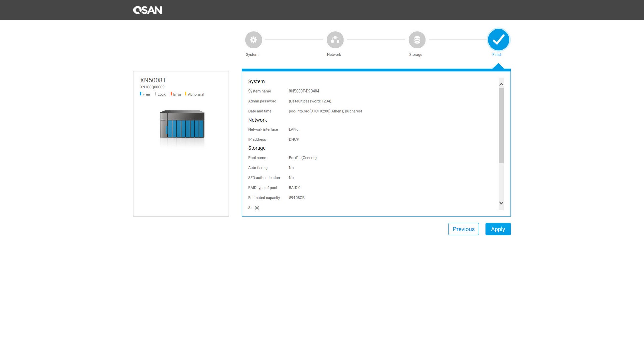The image size is (644, 360).
Task: Click the LAN6 network interface value
Action: click(x=293, y=129)
